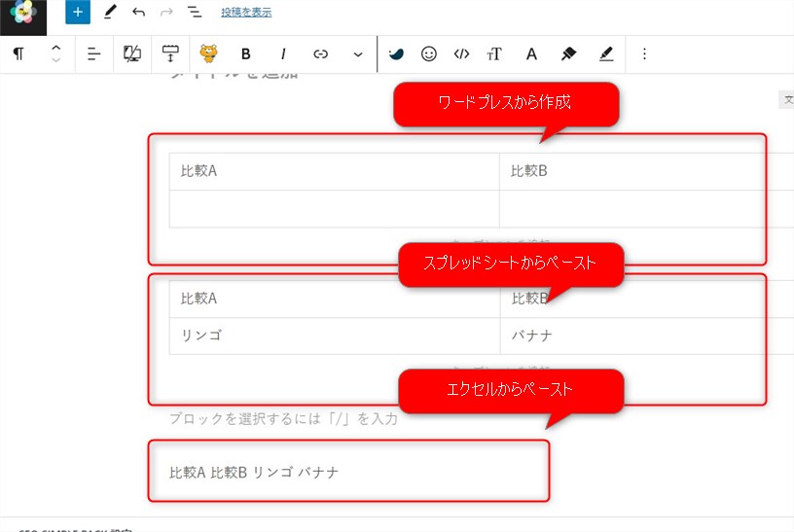Apply inline code formatting icon
Viewport: 794px width, 532px height.
tap(461, 53)
